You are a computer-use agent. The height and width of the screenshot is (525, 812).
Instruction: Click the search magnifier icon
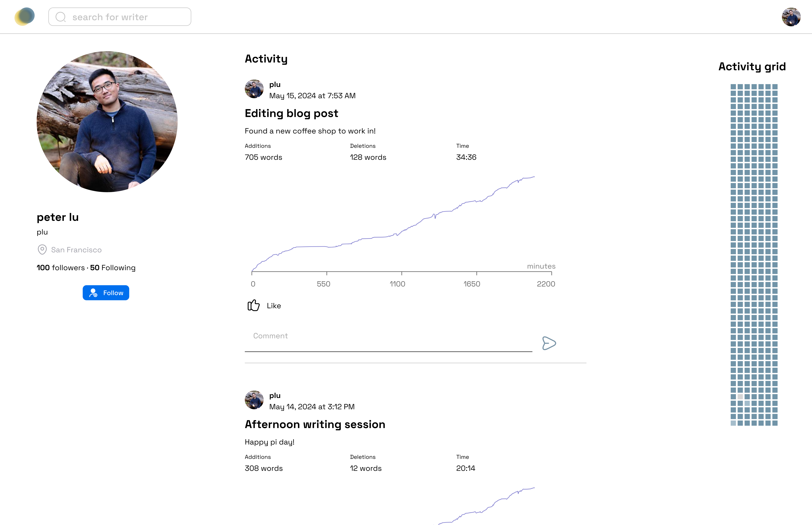pyautogui.click(x=61, y=17)
